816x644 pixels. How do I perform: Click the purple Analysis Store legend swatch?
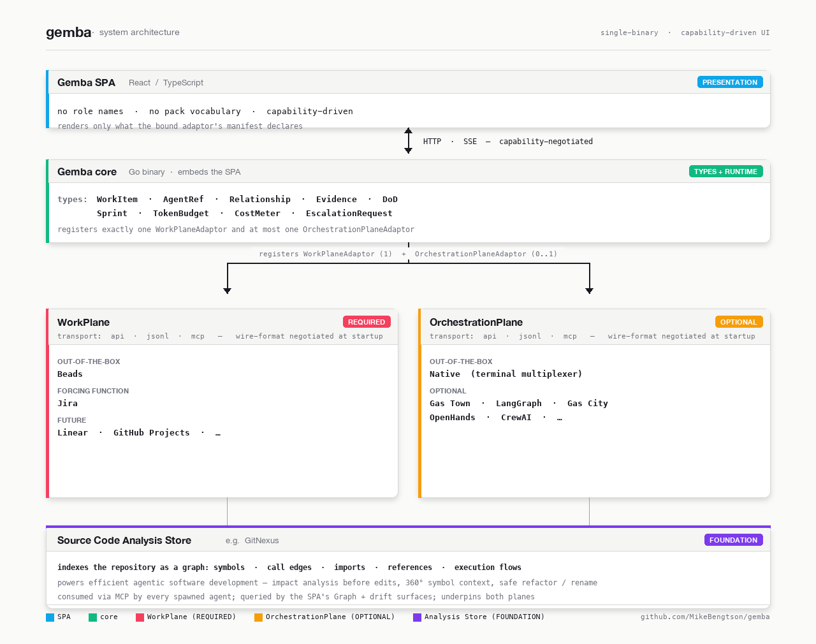point(417,617)
